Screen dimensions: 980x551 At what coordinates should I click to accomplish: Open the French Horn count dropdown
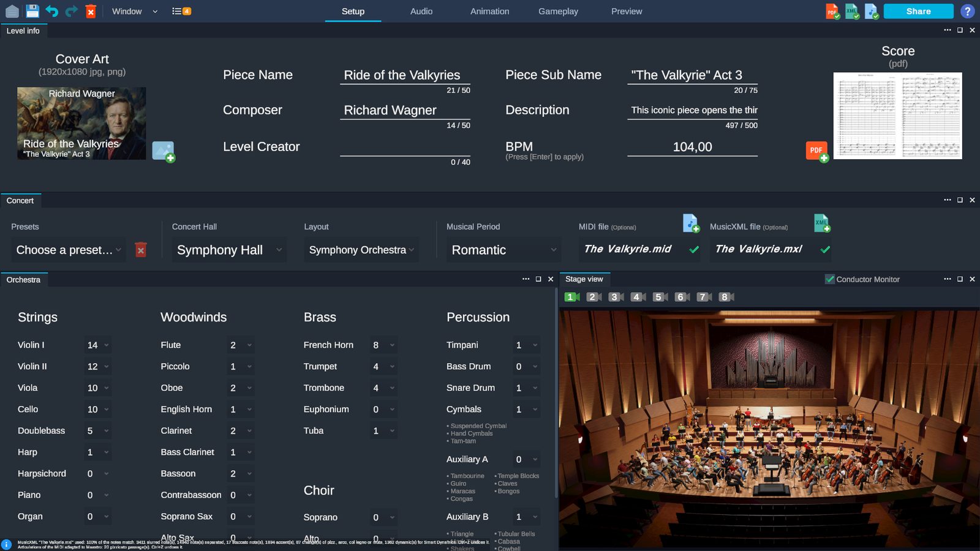(383, 345)
